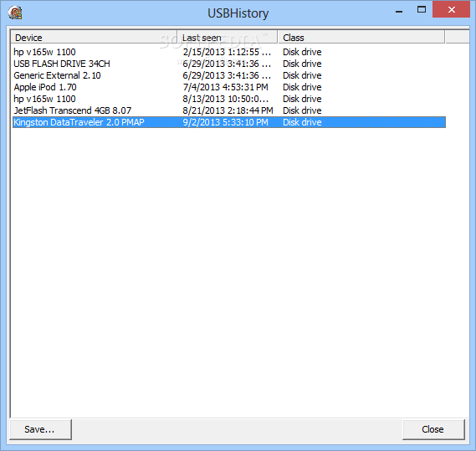Maximize the USBHistory window
Image resolution: width=476 pixels, height=451 pixels.
point(422,10)
